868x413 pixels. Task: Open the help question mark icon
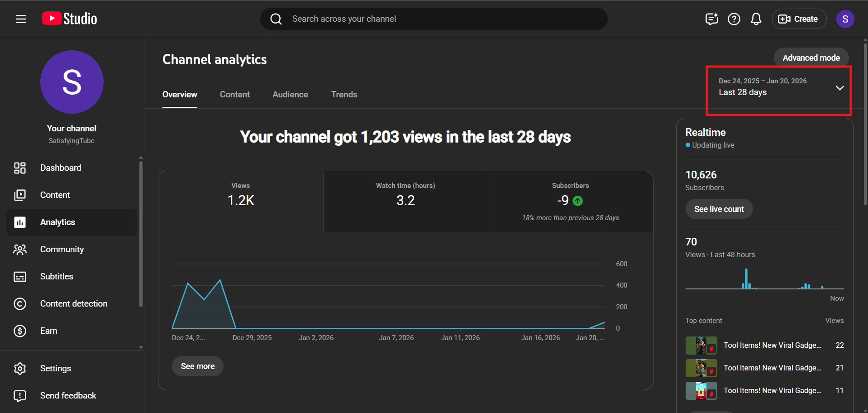click(734, 19)
